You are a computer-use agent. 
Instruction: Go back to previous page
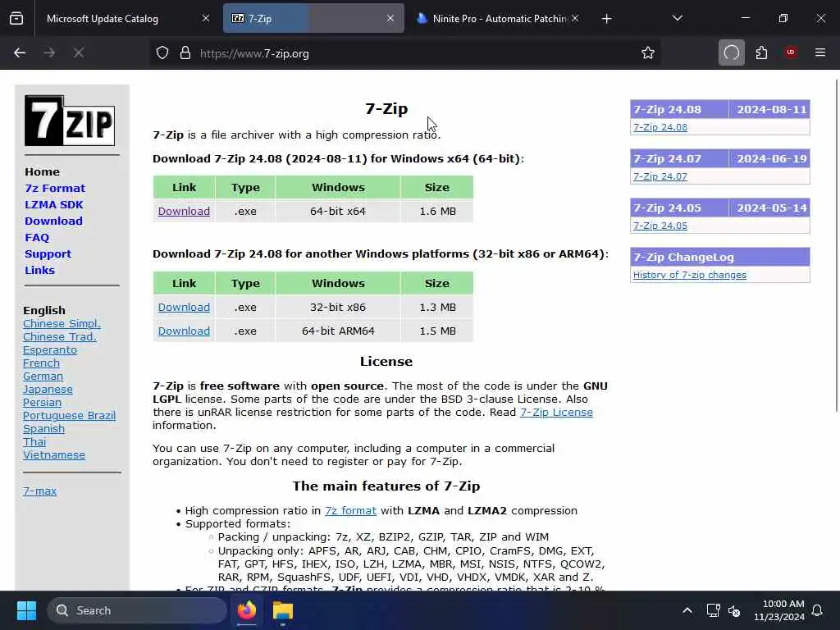[x=20, y=52]
